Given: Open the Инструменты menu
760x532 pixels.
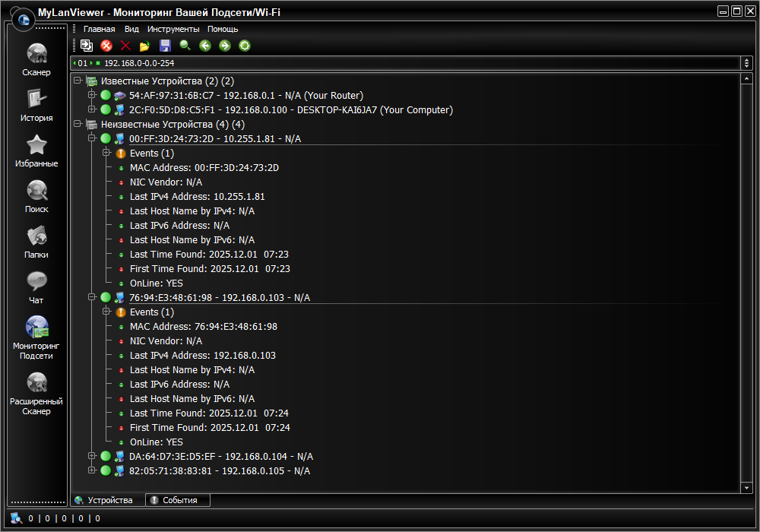Looking at the screenshot, I should pyautogui.click(x=173, y=29).
